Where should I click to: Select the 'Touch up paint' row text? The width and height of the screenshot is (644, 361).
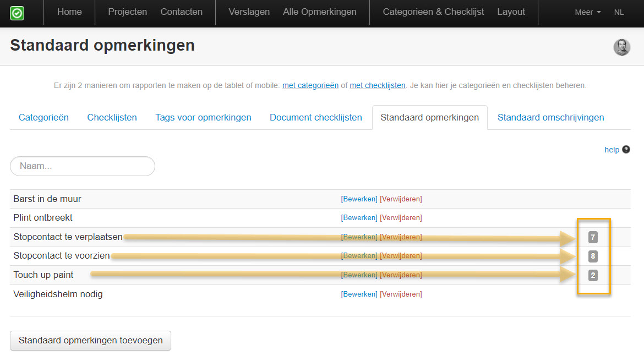[x=43, y=275]
